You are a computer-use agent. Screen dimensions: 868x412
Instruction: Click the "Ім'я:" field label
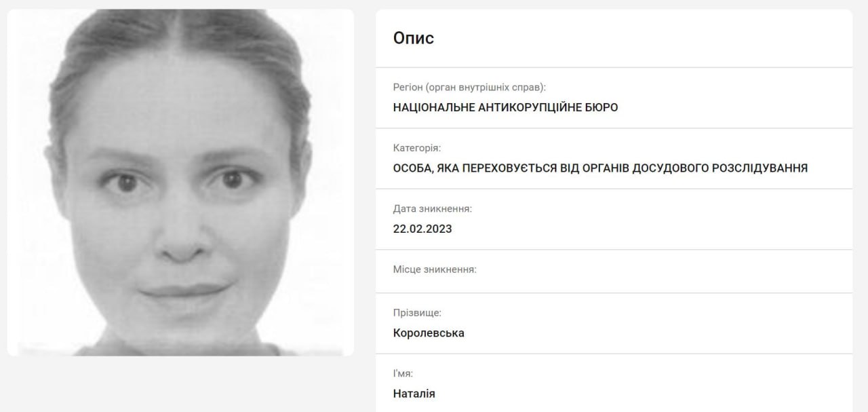pyautogui.click(x=403, y=373)
